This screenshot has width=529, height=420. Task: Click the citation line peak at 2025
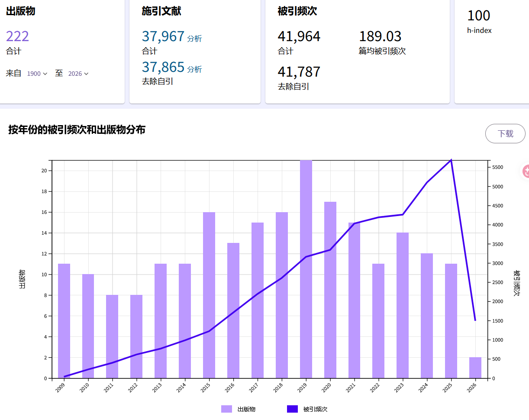tap(451, 160)
